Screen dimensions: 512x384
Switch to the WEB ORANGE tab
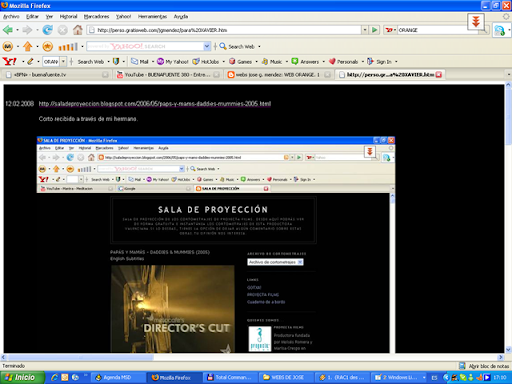[x=279, y=75]
